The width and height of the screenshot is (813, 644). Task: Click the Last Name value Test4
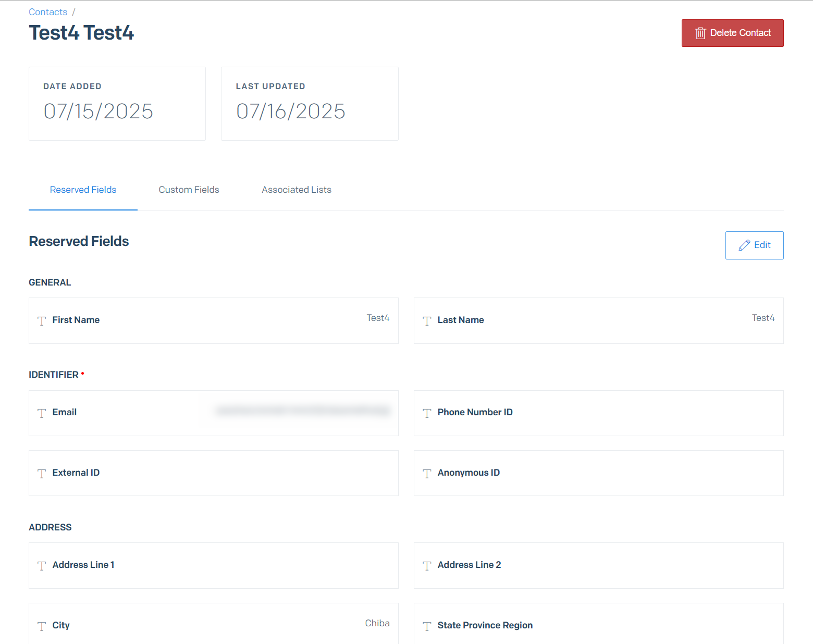(763, 318)
